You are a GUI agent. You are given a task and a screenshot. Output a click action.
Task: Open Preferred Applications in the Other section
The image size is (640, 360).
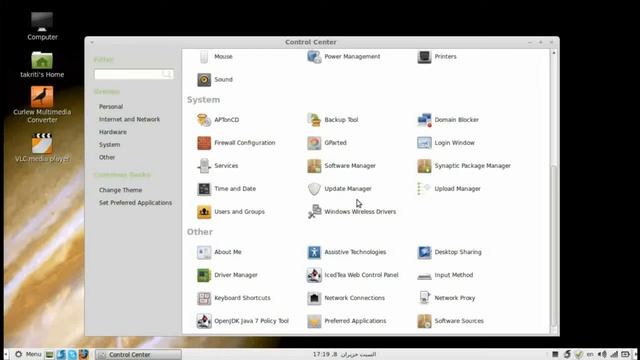tap(347, 321)
